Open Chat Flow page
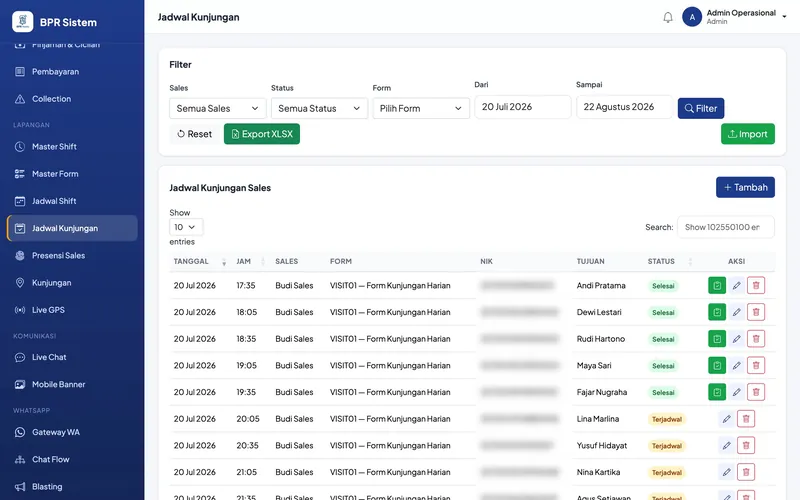 [x=72, y=459]
